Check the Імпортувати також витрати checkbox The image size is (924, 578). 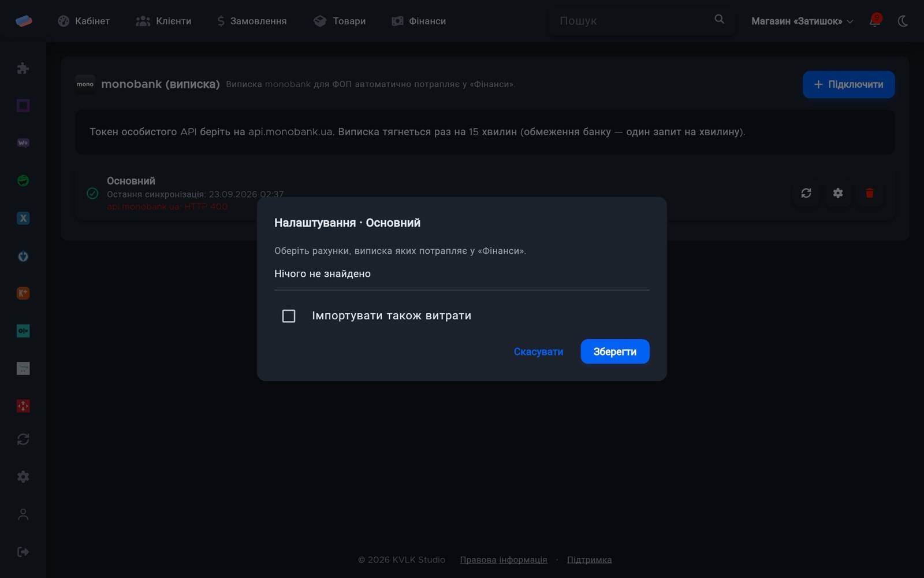[x=289, y=316]
